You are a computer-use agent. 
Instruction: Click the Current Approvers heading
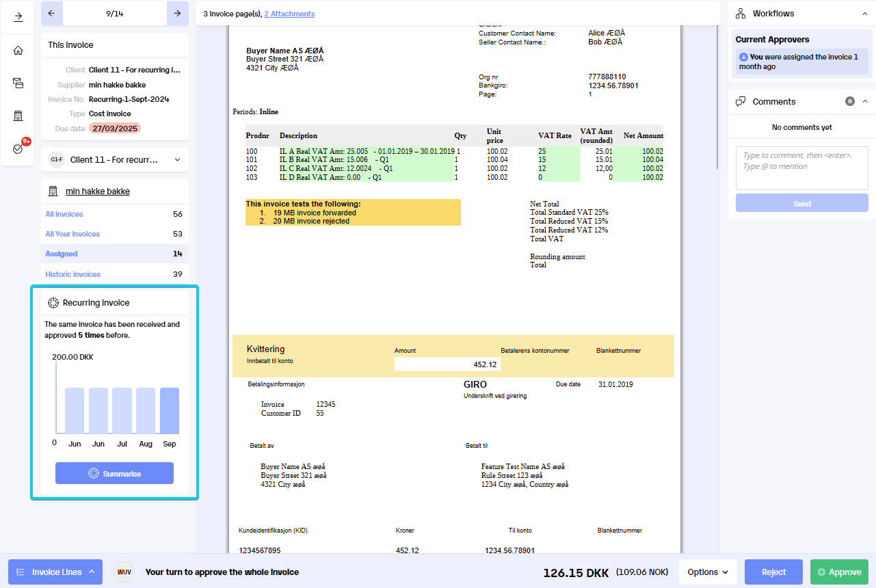pyautogui.click(x=773, y=40)
